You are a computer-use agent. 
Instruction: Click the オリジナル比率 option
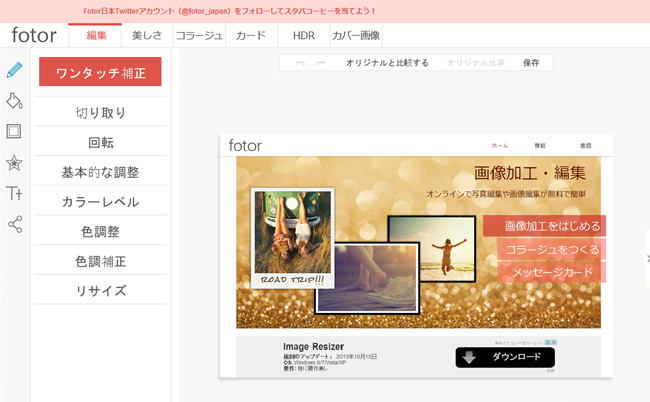pos(475,63)
